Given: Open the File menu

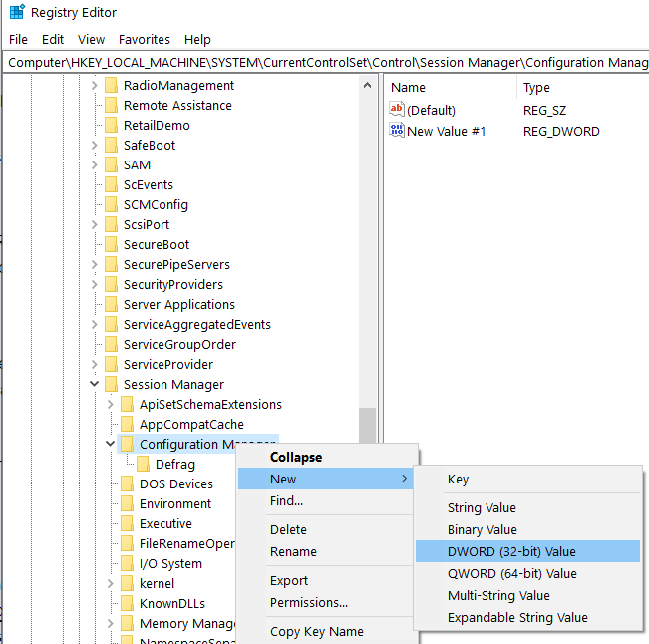Looking at the screenshot, I should [x=18, y=39].
